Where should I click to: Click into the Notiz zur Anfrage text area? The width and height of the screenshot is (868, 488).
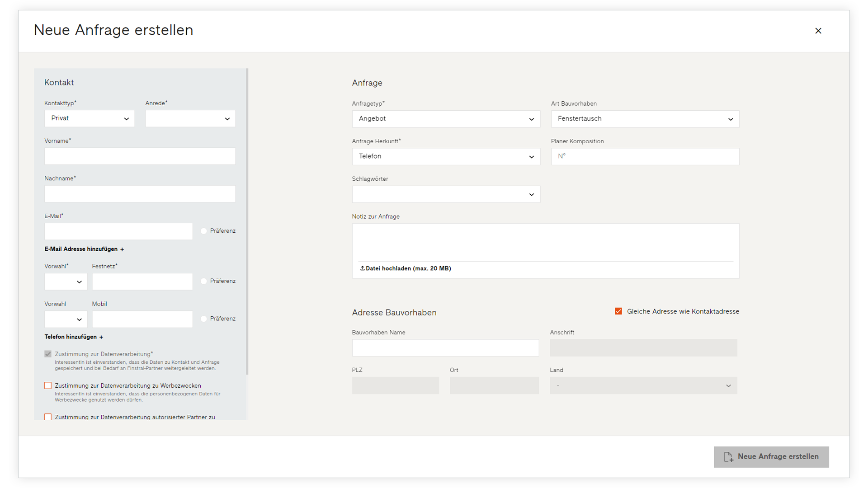click(546, 242)
